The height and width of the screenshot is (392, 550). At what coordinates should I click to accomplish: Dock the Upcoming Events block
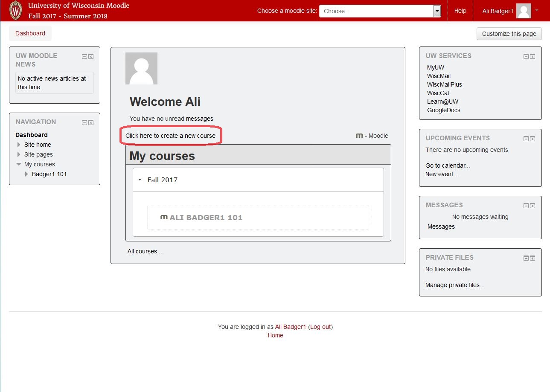[x=533, y=139]
